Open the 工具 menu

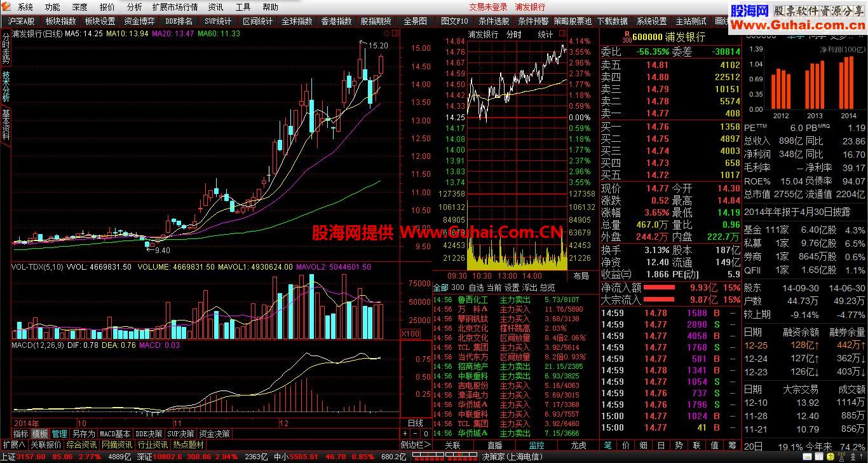243,7
